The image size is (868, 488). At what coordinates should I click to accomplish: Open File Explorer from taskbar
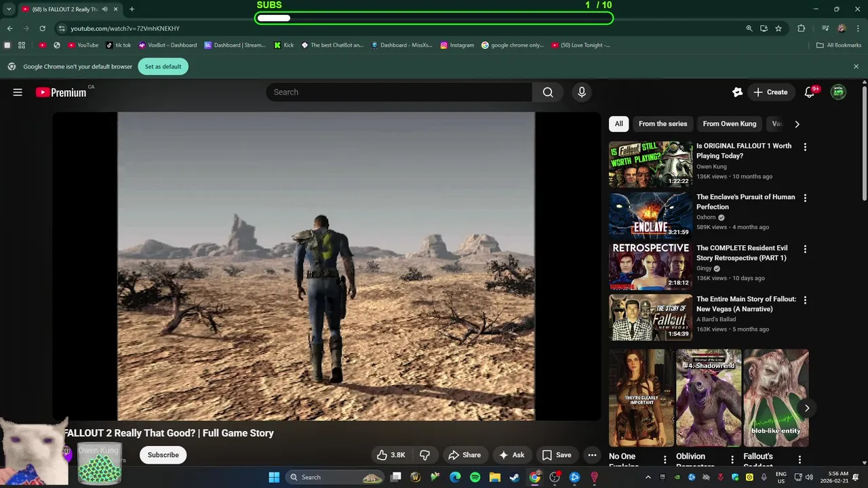point(495,477)
